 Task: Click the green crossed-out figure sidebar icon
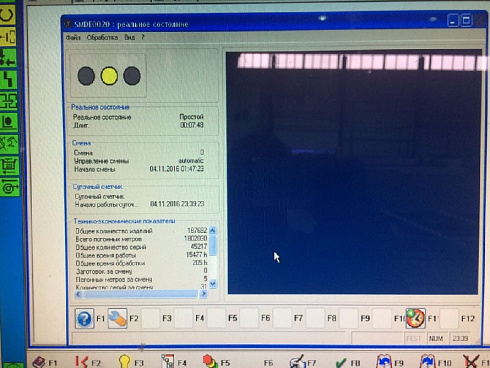click(9, 144)
